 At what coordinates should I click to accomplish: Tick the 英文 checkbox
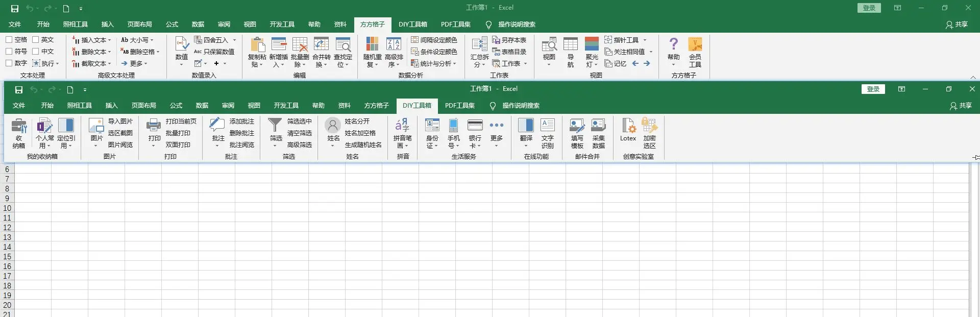pos(36,40)
